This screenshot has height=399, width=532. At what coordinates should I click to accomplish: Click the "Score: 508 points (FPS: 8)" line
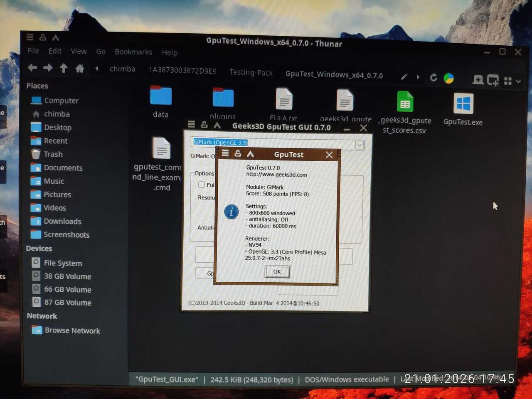277,194
